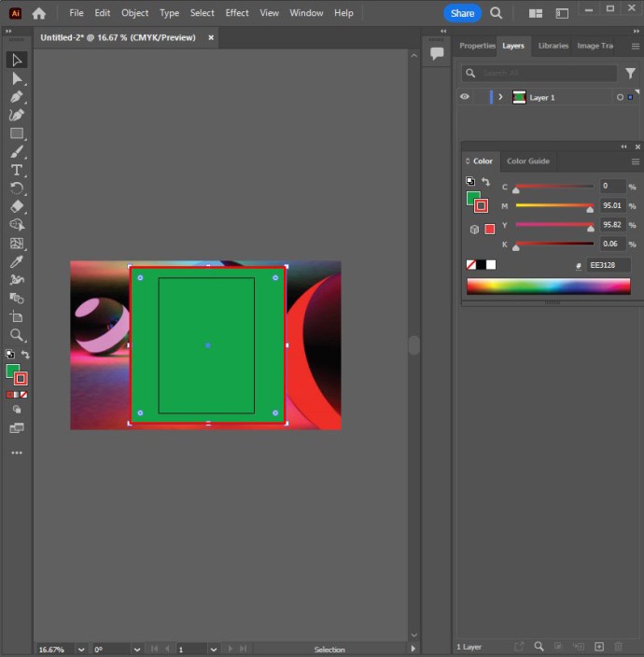644x657 pixels.
Task: Click the color spectrum bar
Action: click(x=548, y=287)
